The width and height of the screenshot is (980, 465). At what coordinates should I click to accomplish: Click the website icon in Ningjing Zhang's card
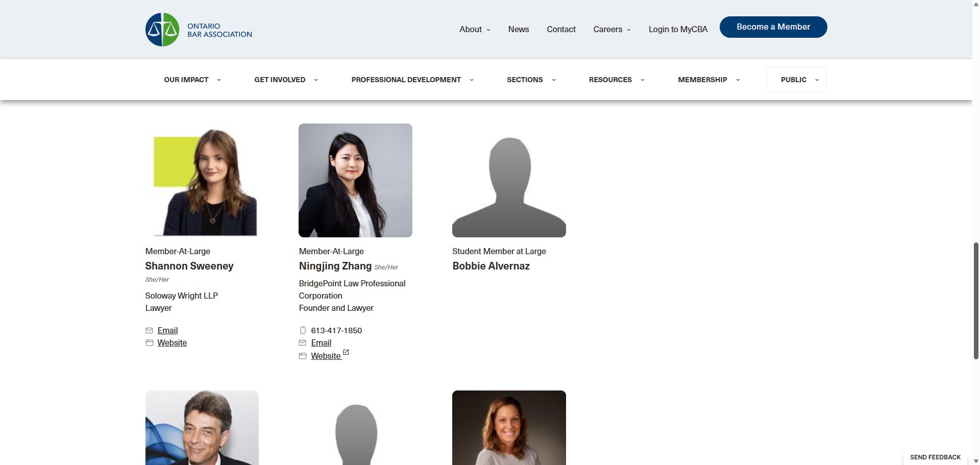303,356
